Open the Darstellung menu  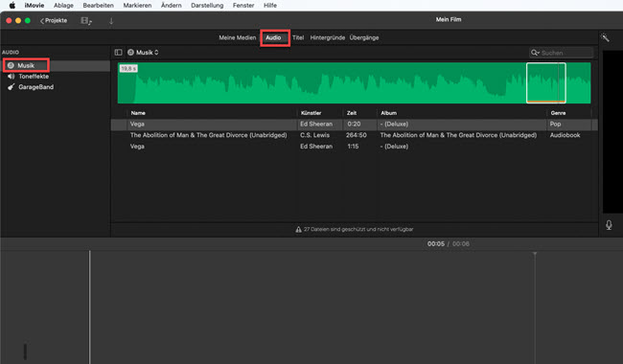pos(207,5)
